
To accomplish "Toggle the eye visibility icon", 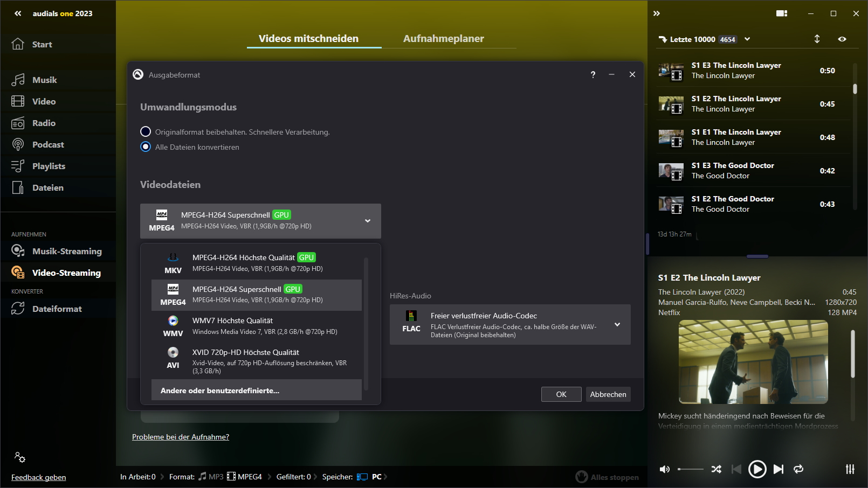I will (842, 39).
